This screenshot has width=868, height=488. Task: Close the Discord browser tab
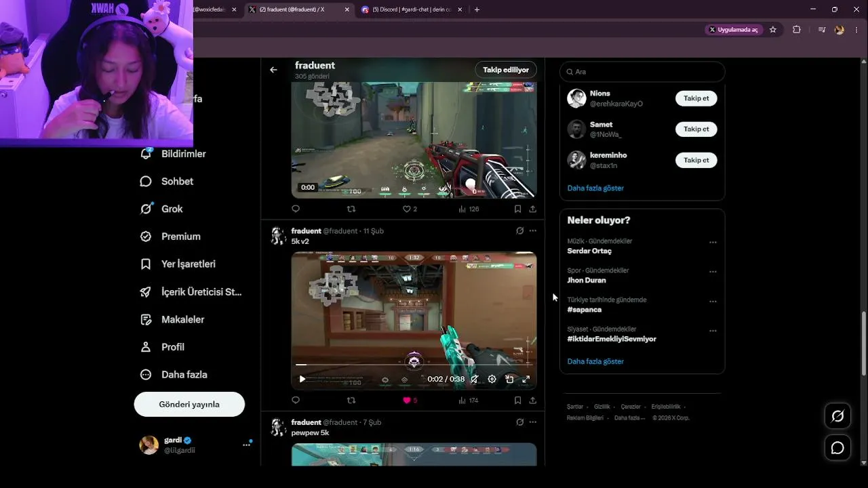[460, 9]
